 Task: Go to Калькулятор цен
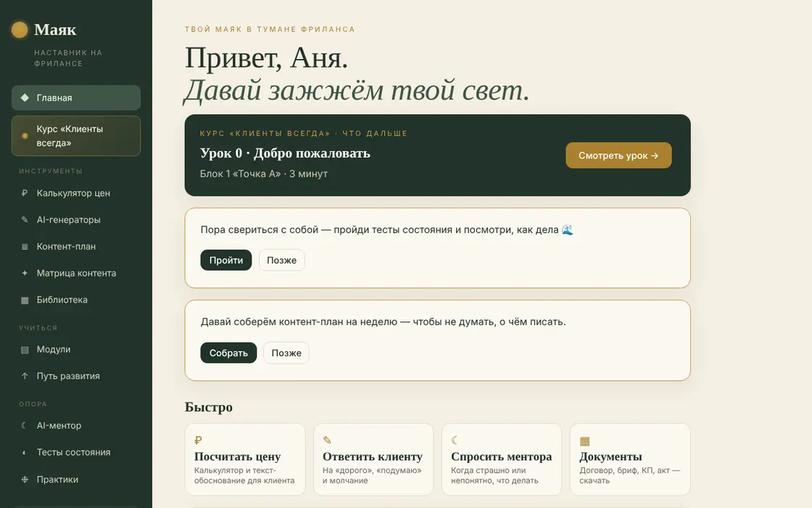[76, 193]
